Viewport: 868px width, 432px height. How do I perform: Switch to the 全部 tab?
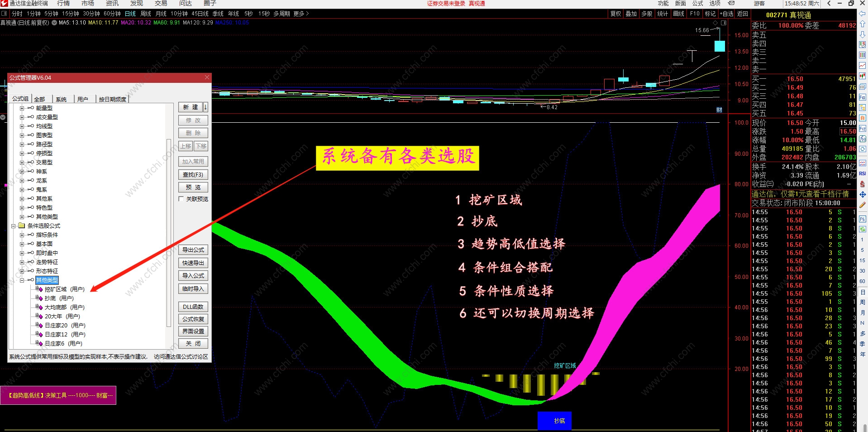[39, 99]
